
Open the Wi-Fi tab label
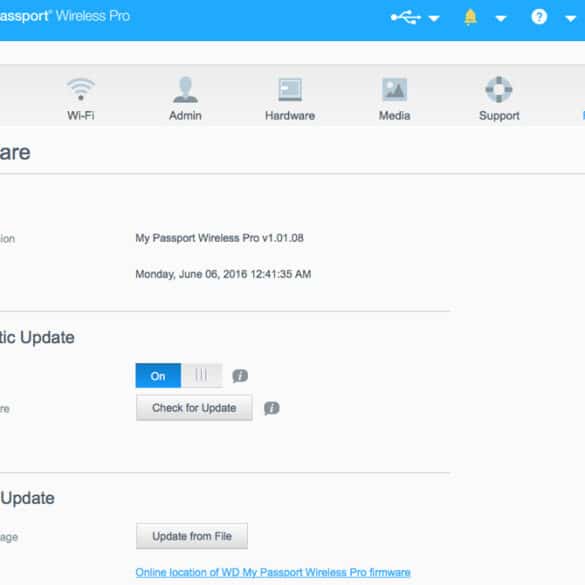(81, 116)
